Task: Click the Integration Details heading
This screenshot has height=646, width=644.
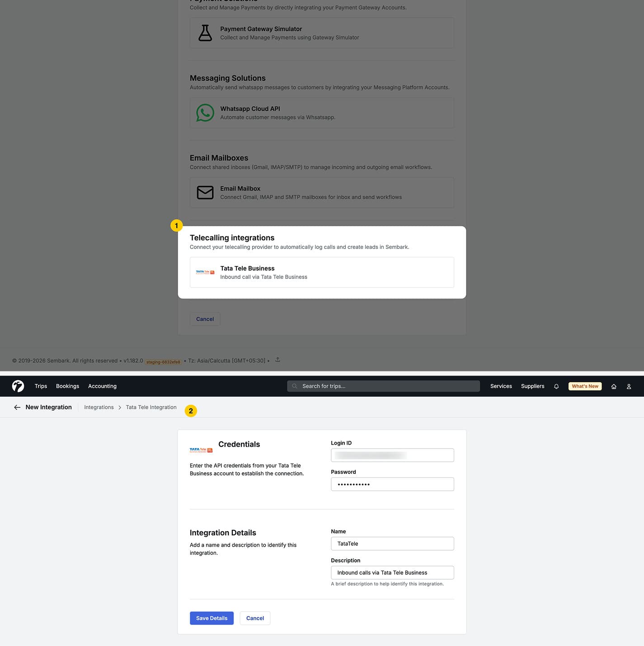Action: (x=223, y=533)
